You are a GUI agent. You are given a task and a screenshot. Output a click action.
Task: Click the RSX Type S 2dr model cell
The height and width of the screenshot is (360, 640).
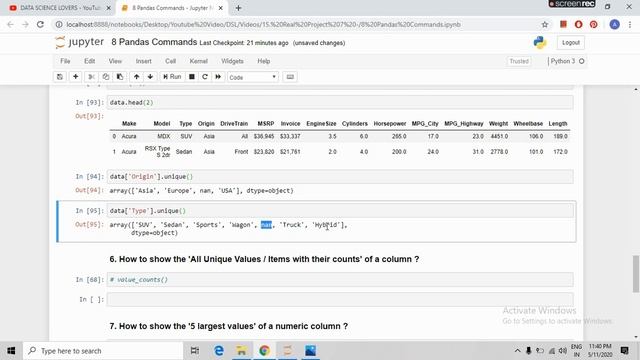pos(158,151)
